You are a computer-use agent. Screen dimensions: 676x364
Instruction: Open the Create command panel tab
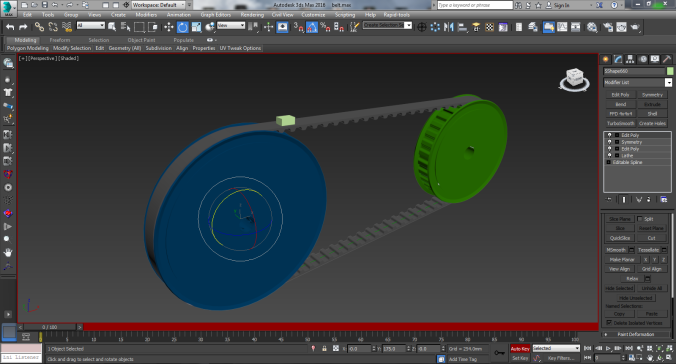point(606,59)
